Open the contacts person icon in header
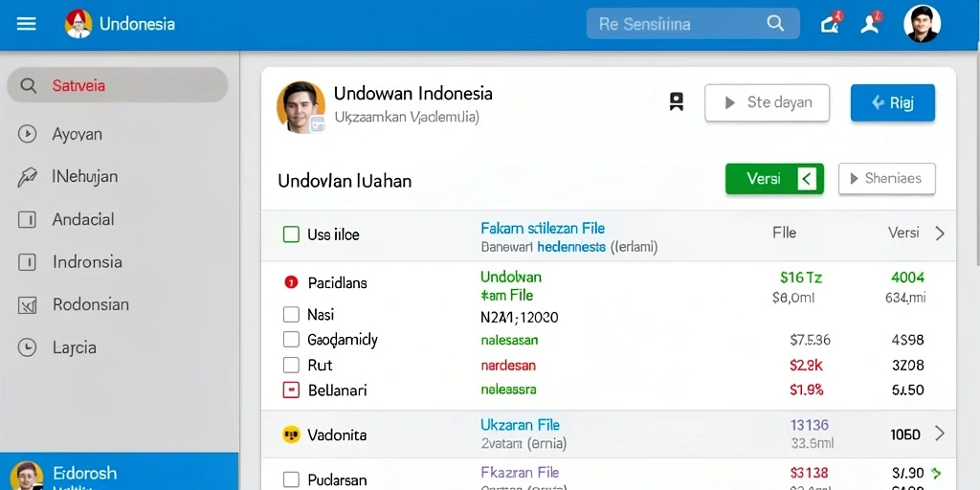The width and height of the screenshot is (980, 490). [x=871, y=23]
